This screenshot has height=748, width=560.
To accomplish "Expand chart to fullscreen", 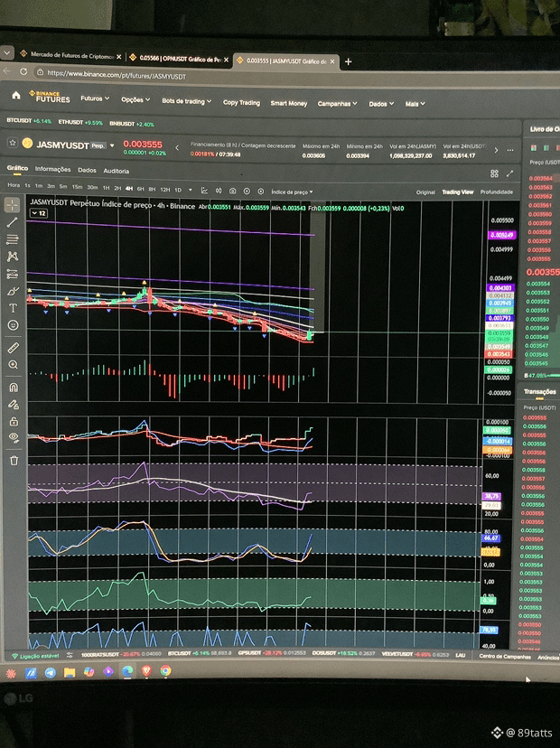I will click(x=509, y=173).
